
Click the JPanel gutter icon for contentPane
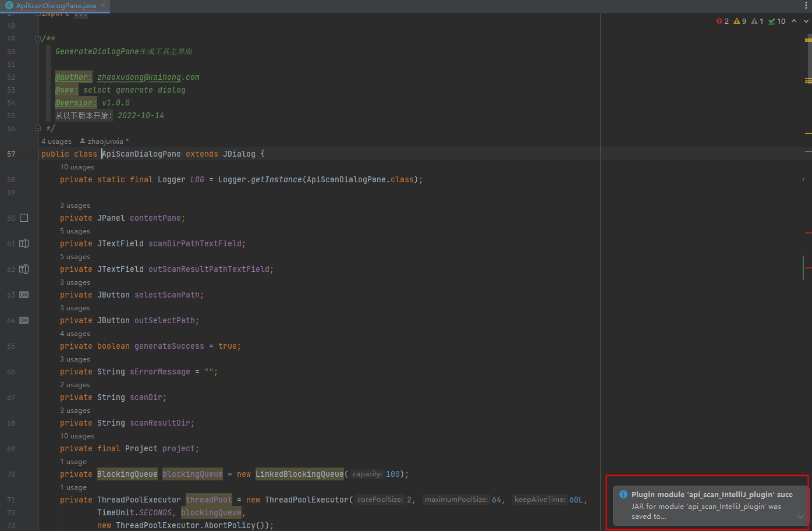click(24, 218)
